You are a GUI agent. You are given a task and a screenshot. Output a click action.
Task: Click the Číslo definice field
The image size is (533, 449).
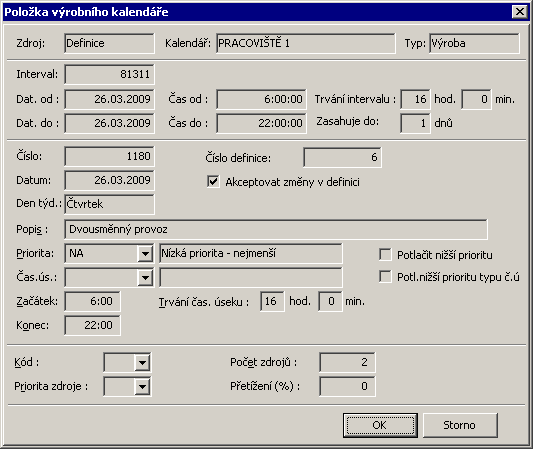tap(342, 157)
